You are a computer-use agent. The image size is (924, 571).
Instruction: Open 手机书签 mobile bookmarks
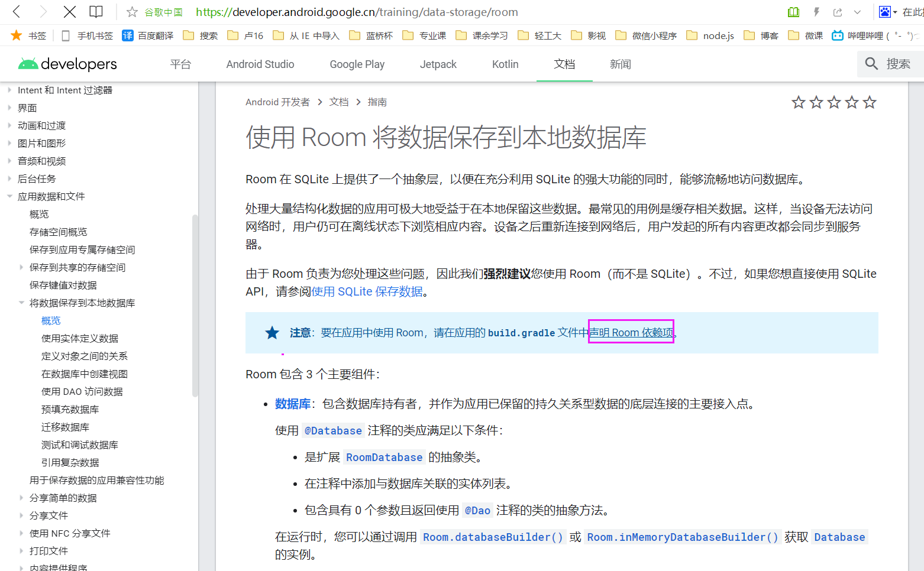pos(87,35)
